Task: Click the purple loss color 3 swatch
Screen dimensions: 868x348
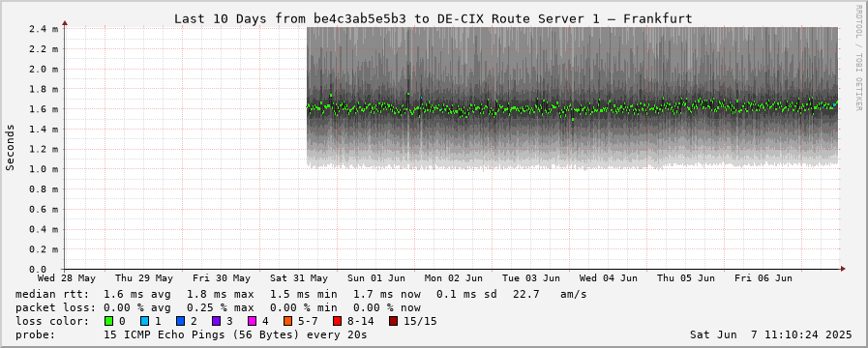Action: point(216,321)
